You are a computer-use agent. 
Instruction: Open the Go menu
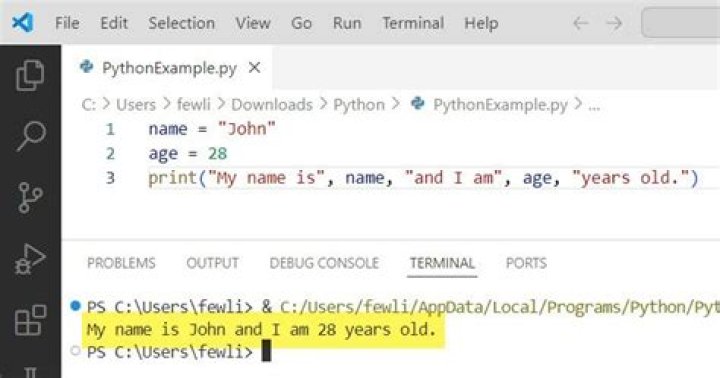301,23
